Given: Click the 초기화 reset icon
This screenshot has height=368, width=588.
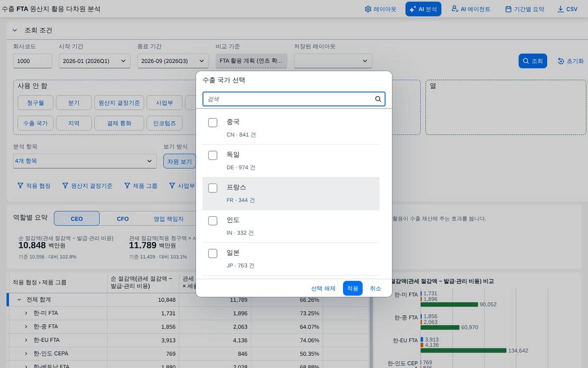Looking at the screenshot, I should 561,61.
